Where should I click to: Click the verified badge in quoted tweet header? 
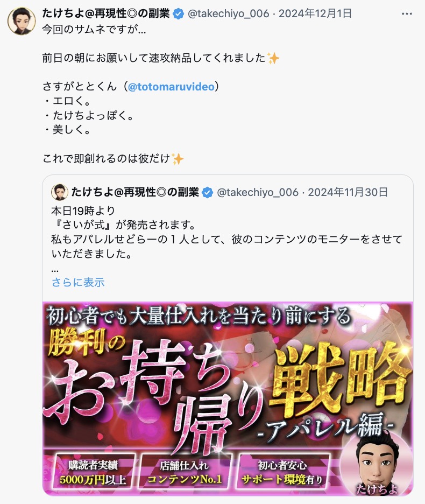coord(208,193)
